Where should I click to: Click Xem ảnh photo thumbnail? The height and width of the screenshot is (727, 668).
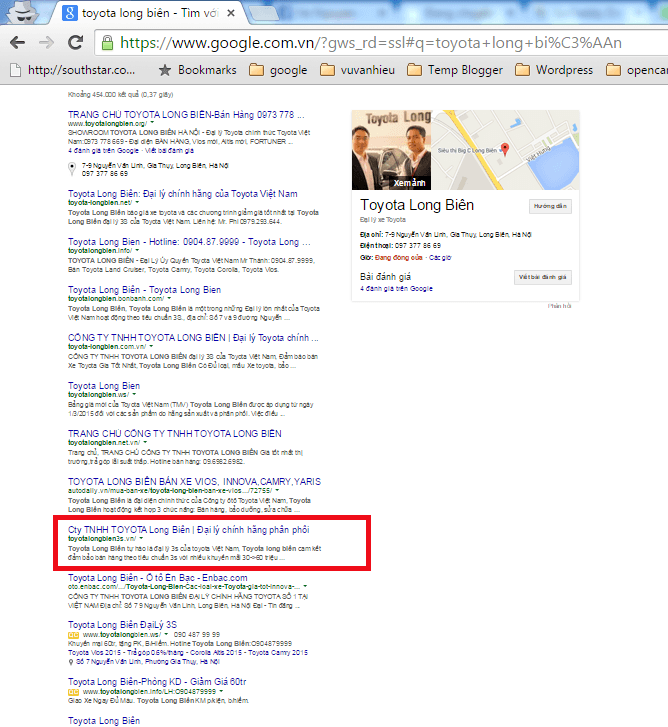pos(392,150)
